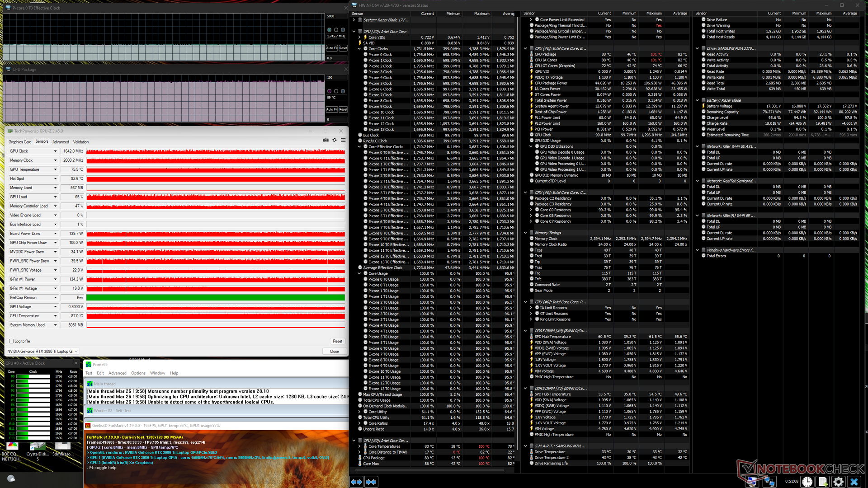Image resolution: width=868 pixels, height=488 pixels.
Task: Switch to Graphics Card tab in GPU-Z
Action: point(20,142)
